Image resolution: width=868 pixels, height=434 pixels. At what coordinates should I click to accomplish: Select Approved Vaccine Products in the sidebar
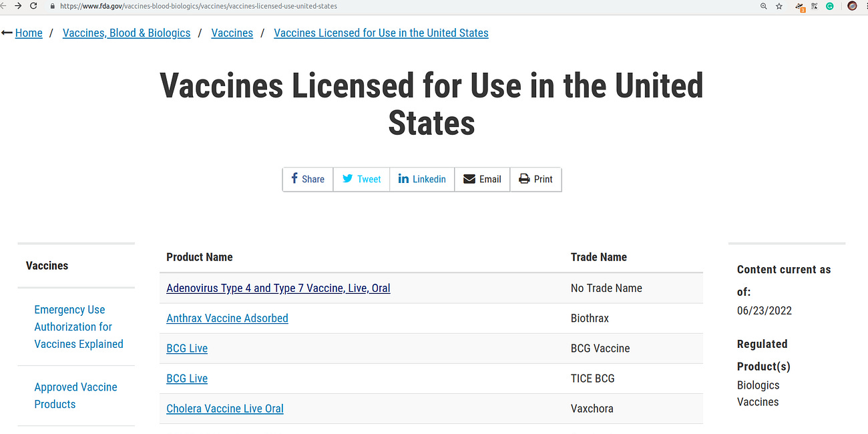click(75, 395)
